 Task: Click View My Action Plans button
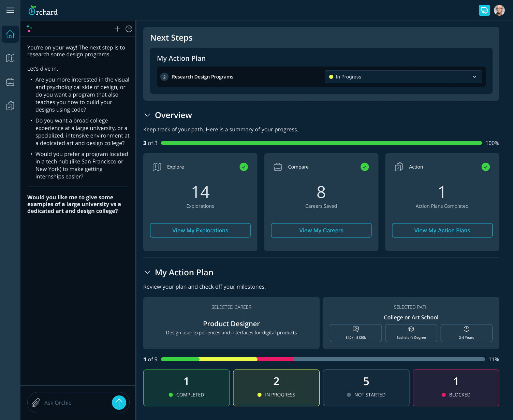pos(442,230)
